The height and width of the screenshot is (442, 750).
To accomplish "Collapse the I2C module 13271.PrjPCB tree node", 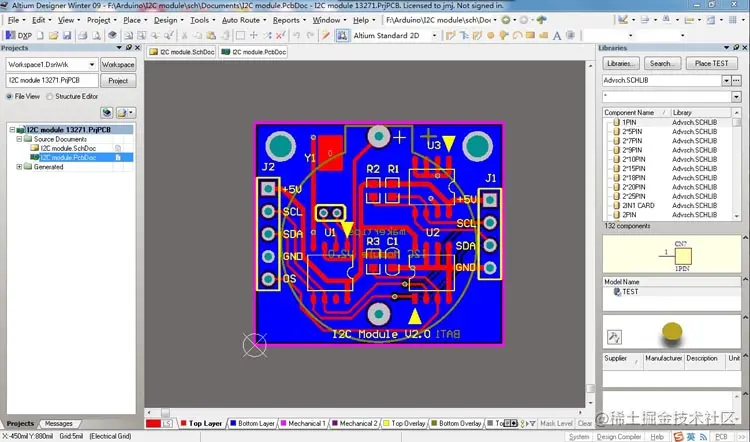I will click(12, 130).
